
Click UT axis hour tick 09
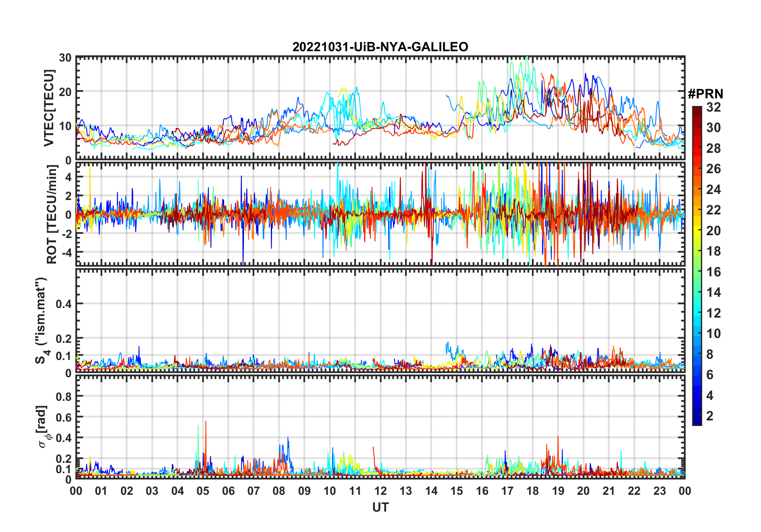[x=304, y=491]
